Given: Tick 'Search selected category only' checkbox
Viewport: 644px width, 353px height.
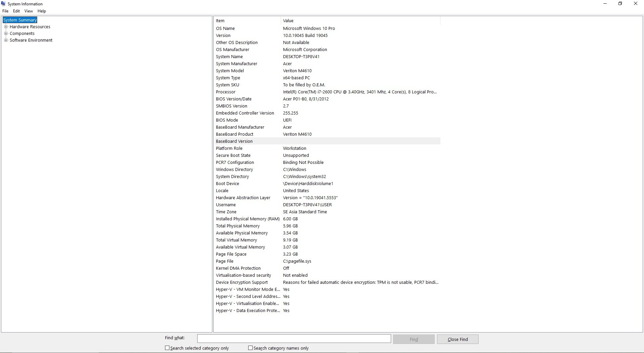Looking at the screenshot, I should pos(167,348).
